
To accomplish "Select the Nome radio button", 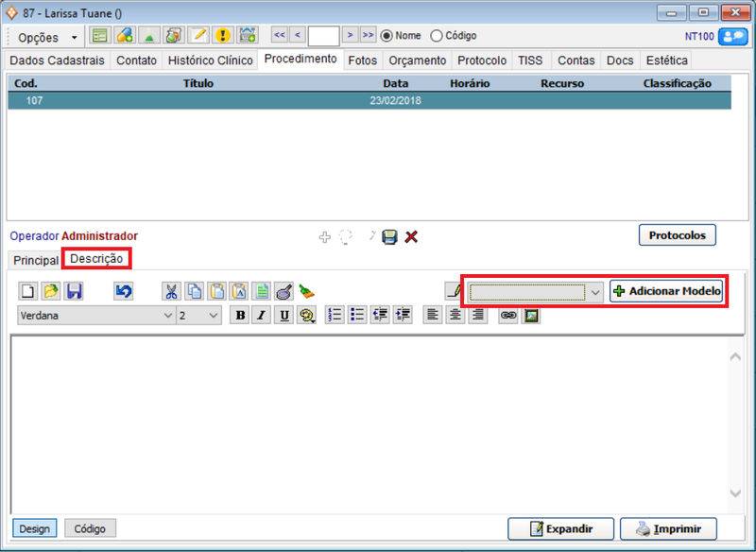I will point(387,36).
